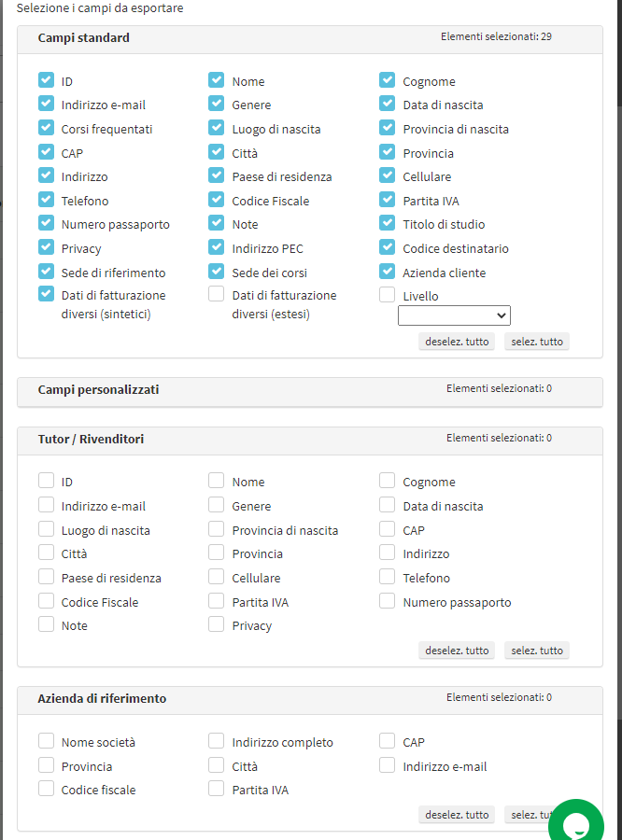Collapse the Campi standard section header

point(310,39)
